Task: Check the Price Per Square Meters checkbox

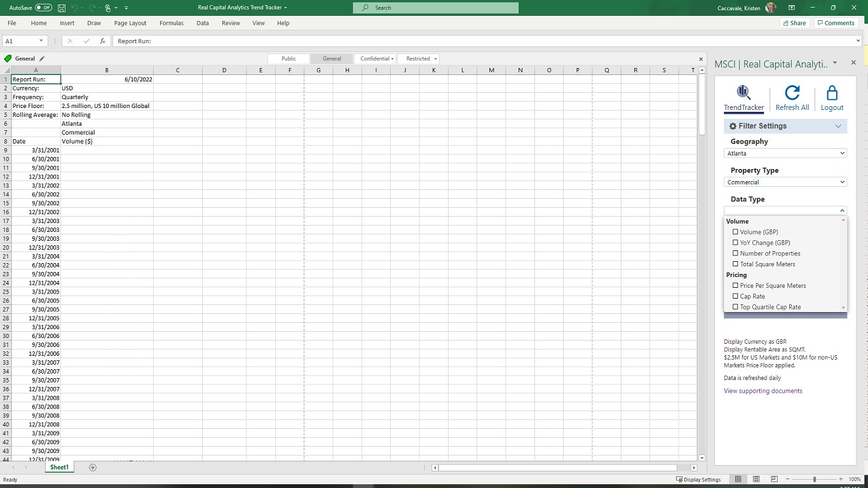Action: (x=735, y=285)
